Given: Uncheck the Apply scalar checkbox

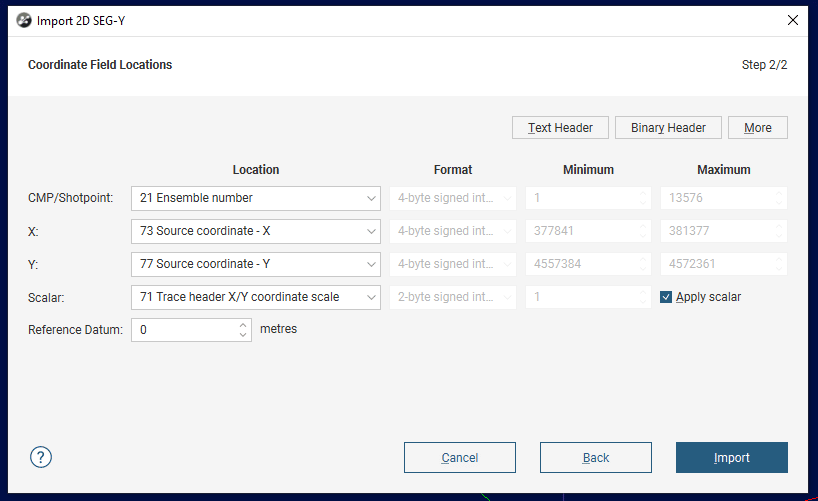Looking at the screenshot, I should (666, 297).
